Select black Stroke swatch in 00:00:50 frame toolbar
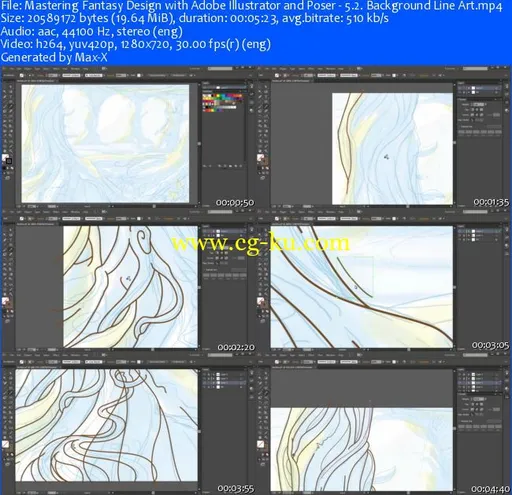This screenshot has height=495, width=512. pyautogui.click(x=9, y=161)
